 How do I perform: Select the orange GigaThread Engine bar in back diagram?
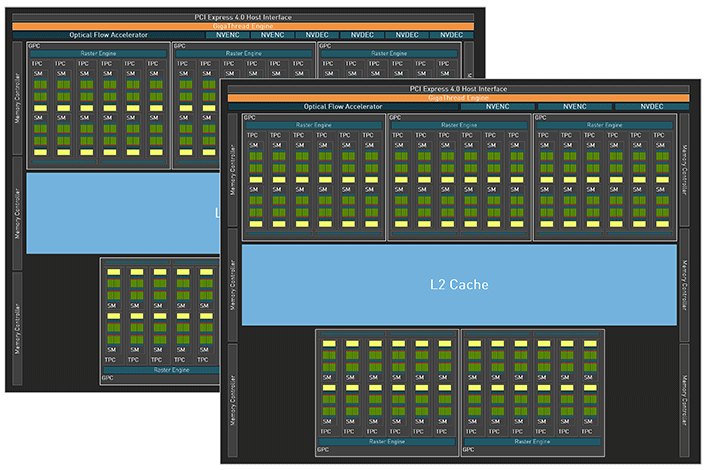pos(240,26)
